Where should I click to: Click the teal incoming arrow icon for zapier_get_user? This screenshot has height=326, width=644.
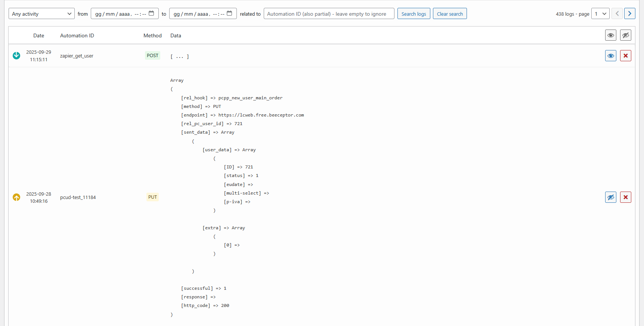point(16,56)
